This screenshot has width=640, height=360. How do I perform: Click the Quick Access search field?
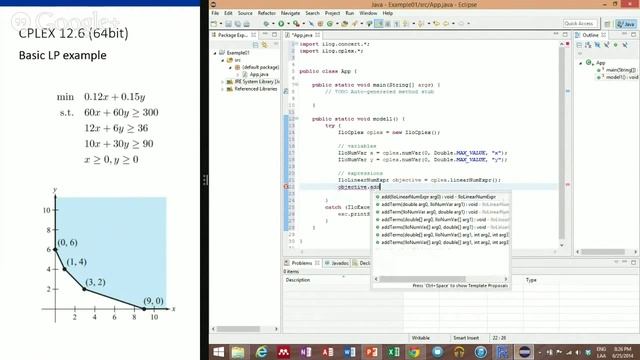click(579, 24)
